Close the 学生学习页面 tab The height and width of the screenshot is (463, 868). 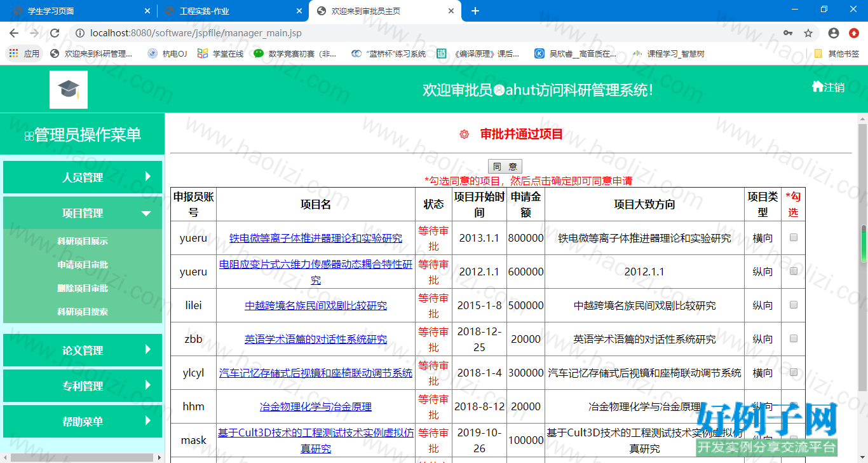(x=147, y=11)
